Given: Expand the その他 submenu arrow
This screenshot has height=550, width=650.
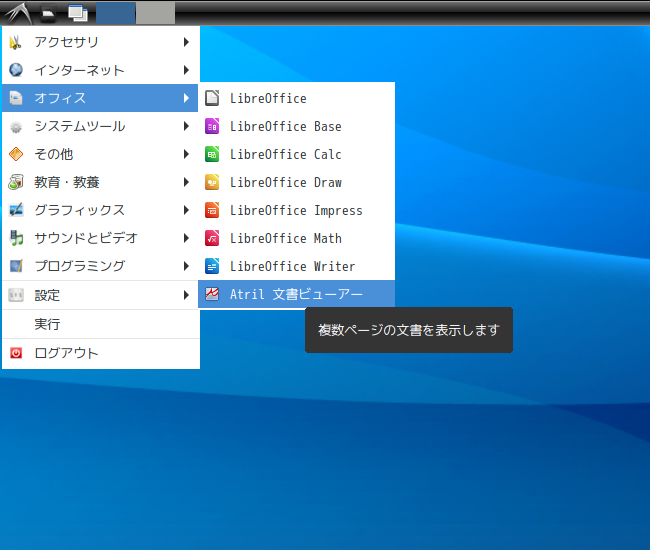Looking at the screenshot, I should coord(187,154).
